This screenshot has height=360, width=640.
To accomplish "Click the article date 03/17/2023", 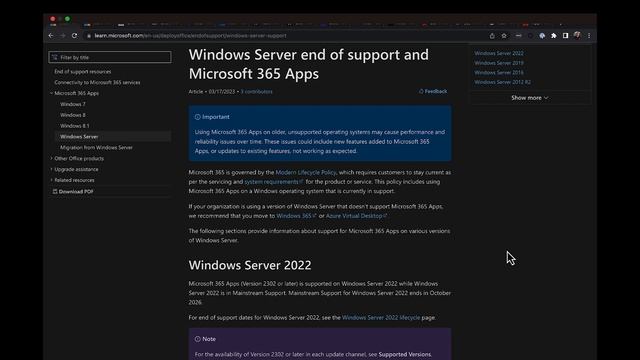I will point(222,91).
